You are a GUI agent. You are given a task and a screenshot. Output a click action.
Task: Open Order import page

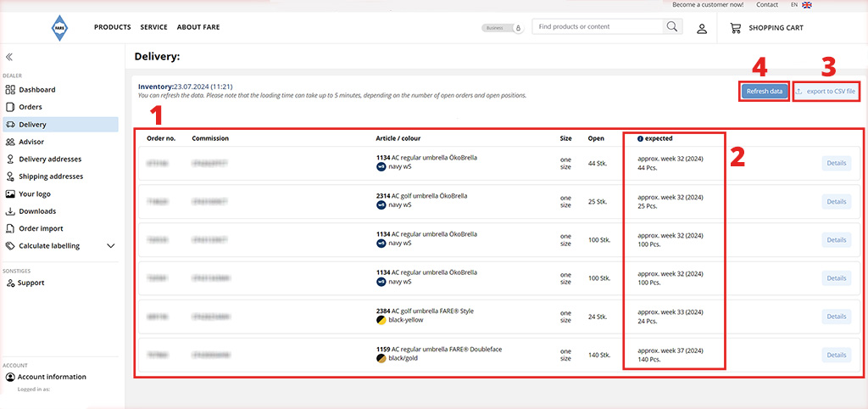coord(41,228)
